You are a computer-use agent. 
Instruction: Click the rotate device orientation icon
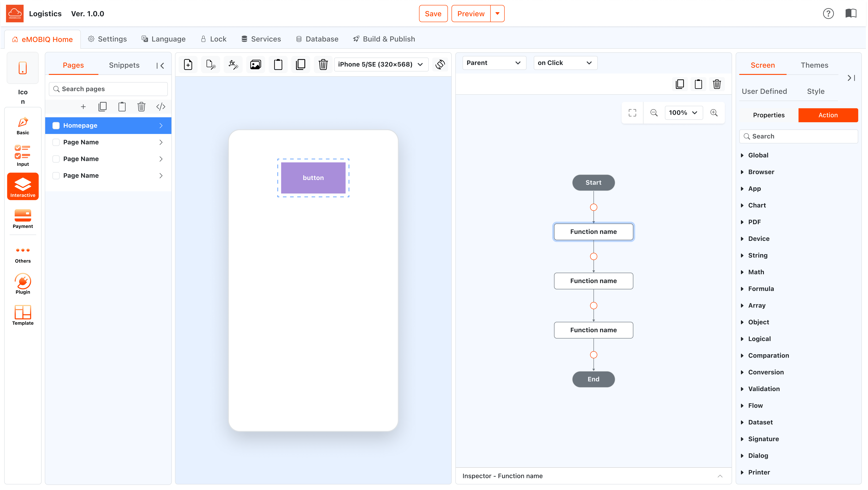click(440, 64)
